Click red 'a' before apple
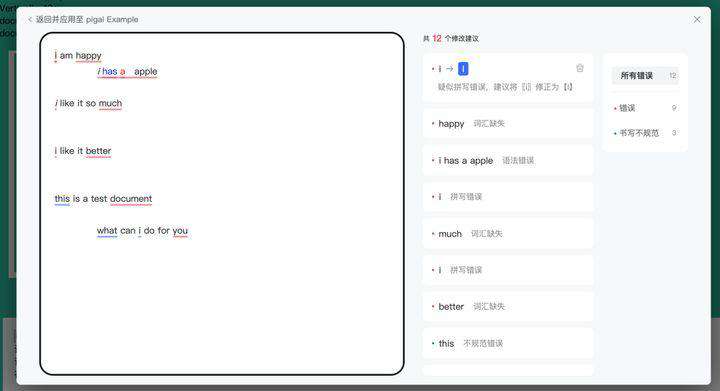Image resolution: width=720 pixels, height=391 pixels. coord(123,72)
